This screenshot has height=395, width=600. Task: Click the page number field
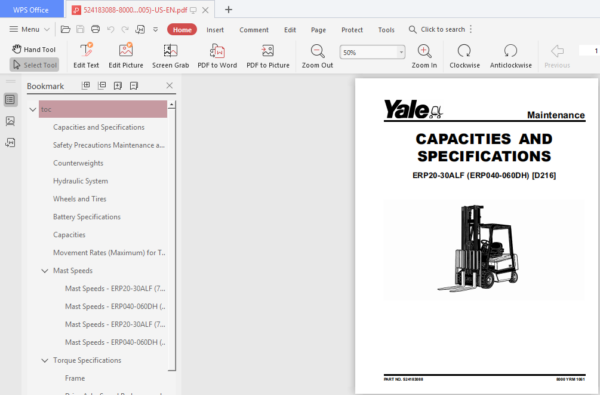coord(589,51)
